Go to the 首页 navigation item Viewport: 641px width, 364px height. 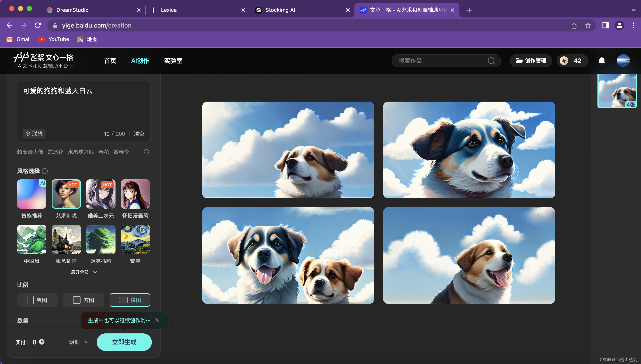110,61
